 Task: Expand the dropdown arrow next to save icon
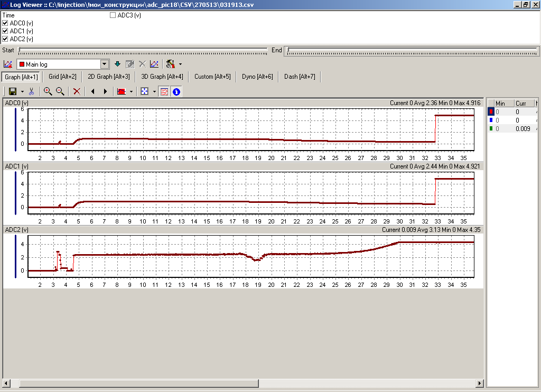[22, 92]
